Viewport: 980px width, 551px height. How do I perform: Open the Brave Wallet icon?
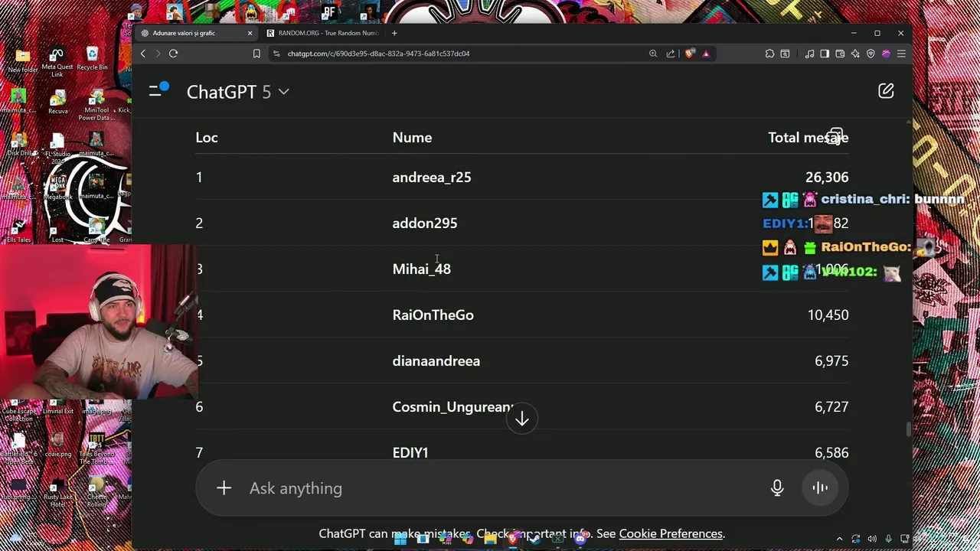(x=840, y=54)
